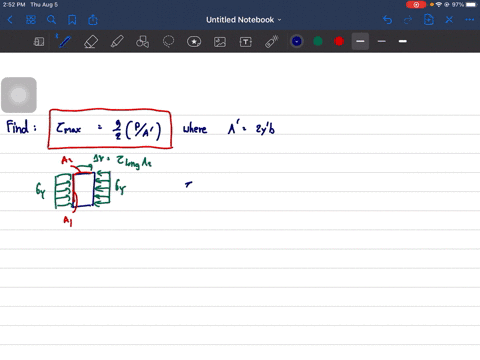Select the Lasso selection tool
This screenshot has width=480, height=360.
[168, 42]
